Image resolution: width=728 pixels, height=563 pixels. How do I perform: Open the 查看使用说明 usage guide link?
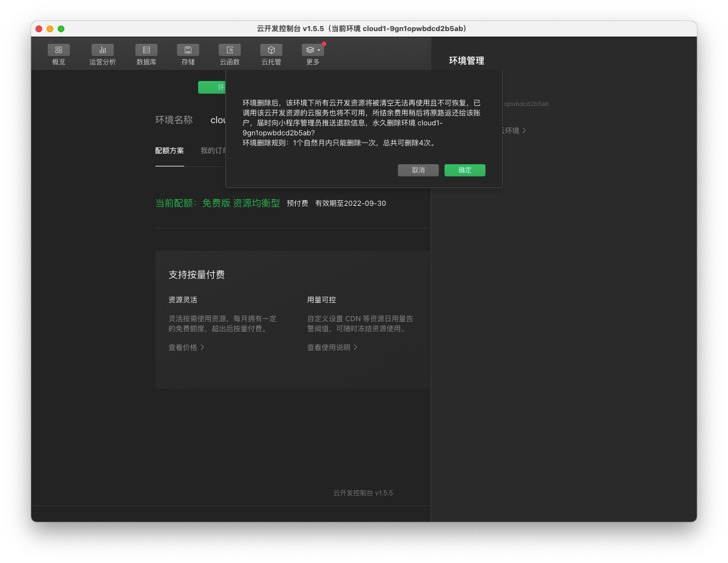click(x=328, y=347)
